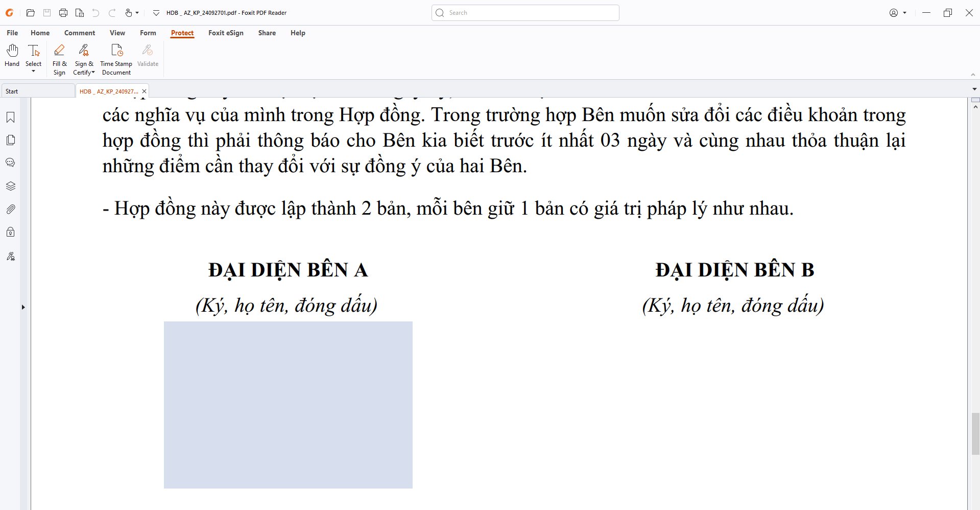Select the Hand tool

12,55
